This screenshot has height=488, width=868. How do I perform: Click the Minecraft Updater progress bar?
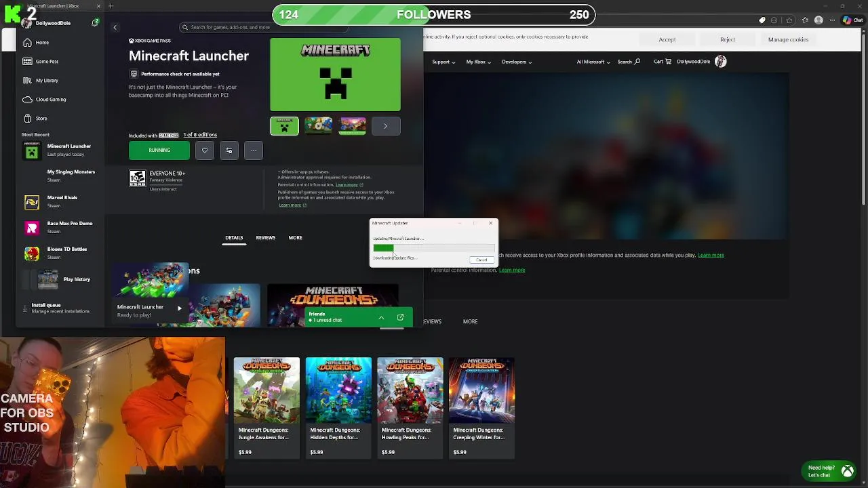pos(434,248)
